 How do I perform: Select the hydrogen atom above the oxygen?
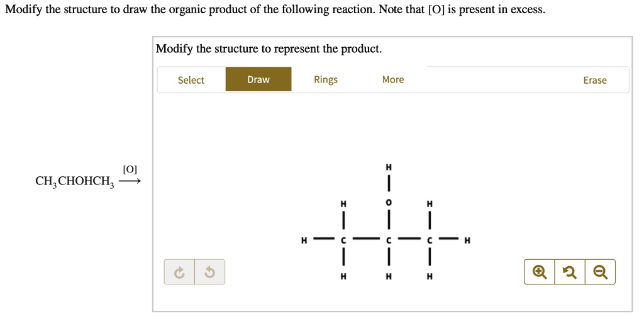coord(389,167)
